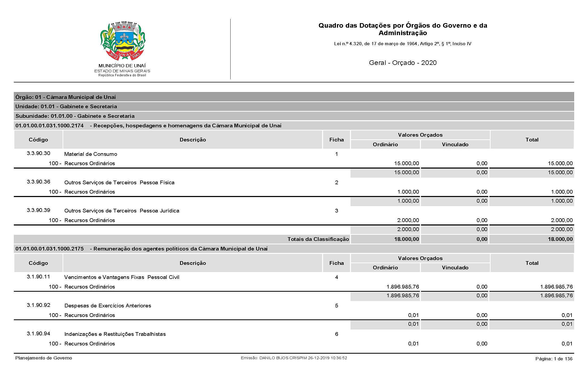Image resolution: width=588 pixels, height=376 pixels.
Task: Click 'Vencimentos e Vantagens Fixas Pessoal Civil'
Action: pyautogui.click(x=122, y=277)
